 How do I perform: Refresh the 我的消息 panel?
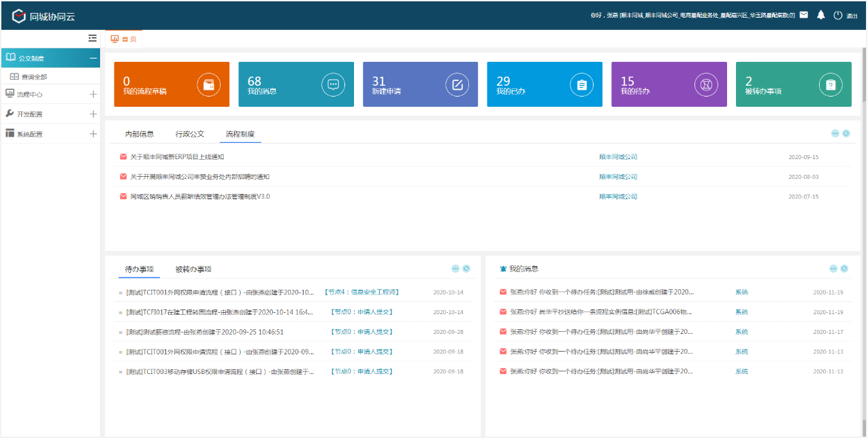click(844, 269)
